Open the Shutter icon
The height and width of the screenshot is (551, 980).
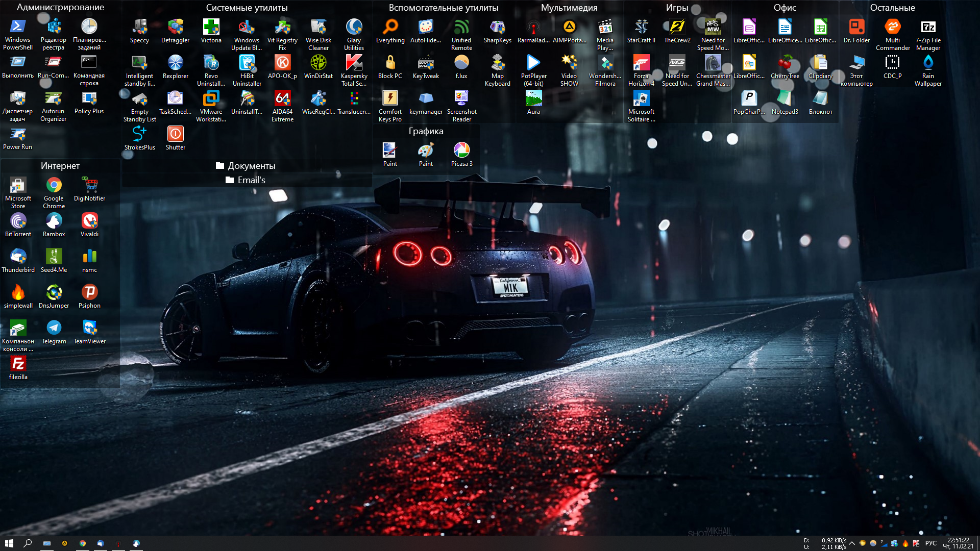coord(175,138)
